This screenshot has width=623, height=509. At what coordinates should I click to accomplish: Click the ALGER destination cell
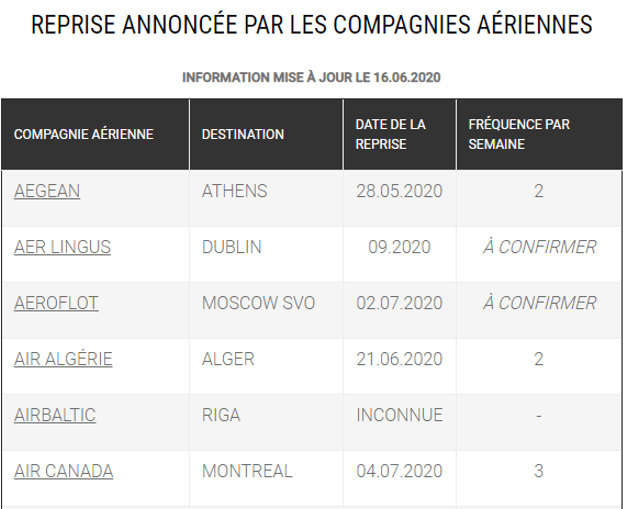click(x=266, y=367)
